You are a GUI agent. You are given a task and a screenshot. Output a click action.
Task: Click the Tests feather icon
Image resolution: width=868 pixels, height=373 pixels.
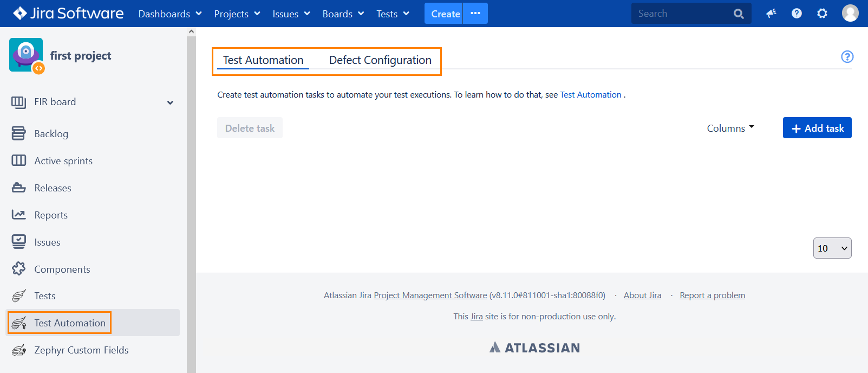coord(18,295)
